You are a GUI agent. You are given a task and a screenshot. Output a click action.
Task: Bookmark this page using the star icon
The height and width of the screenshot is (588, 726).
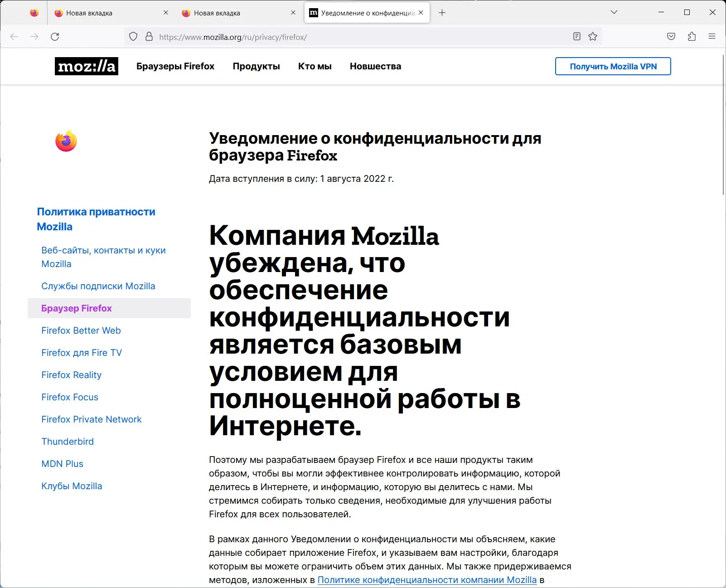tap(593, 36)
